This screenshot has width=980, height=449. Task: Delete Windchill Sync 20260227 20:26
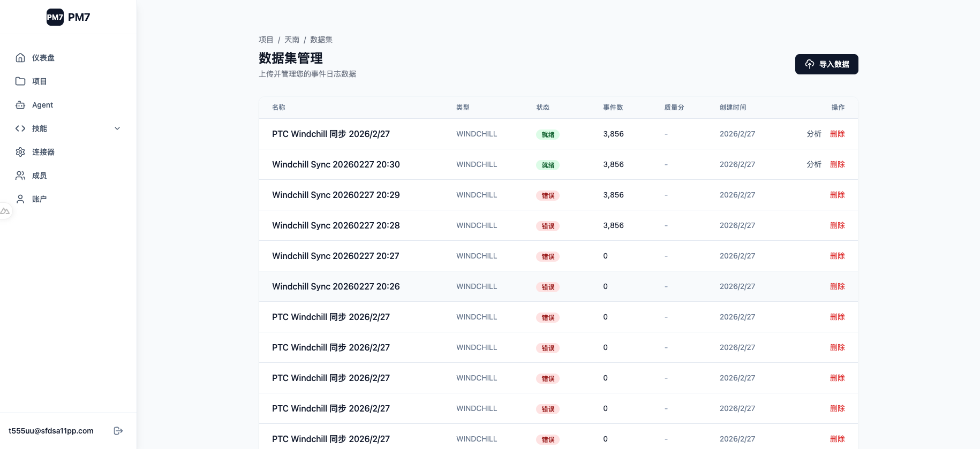click(838, 286)
